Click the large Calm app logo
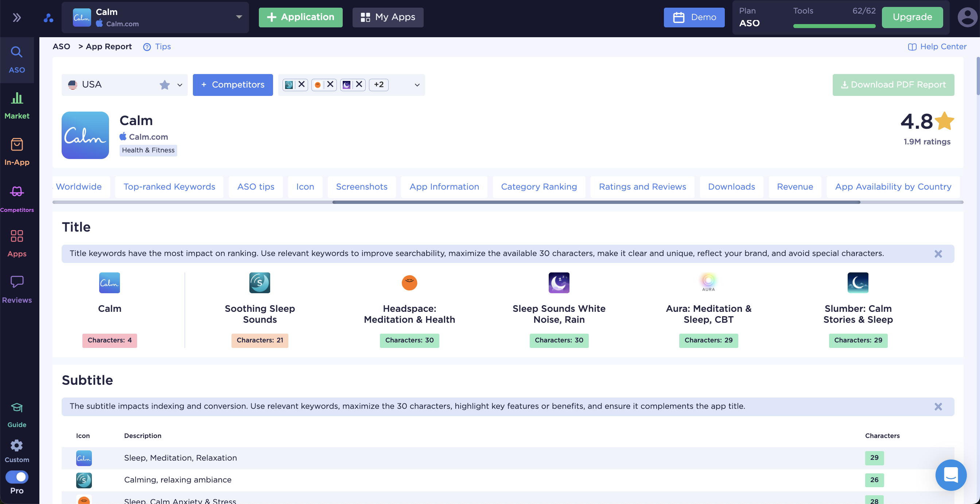 tap(85, 135)
